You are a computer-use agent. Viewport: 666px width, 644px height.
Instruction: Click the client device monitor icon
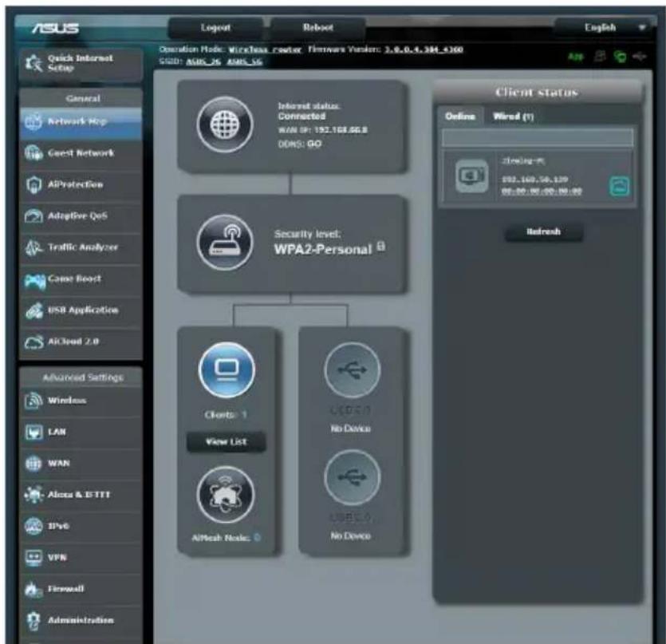[472, 176]
